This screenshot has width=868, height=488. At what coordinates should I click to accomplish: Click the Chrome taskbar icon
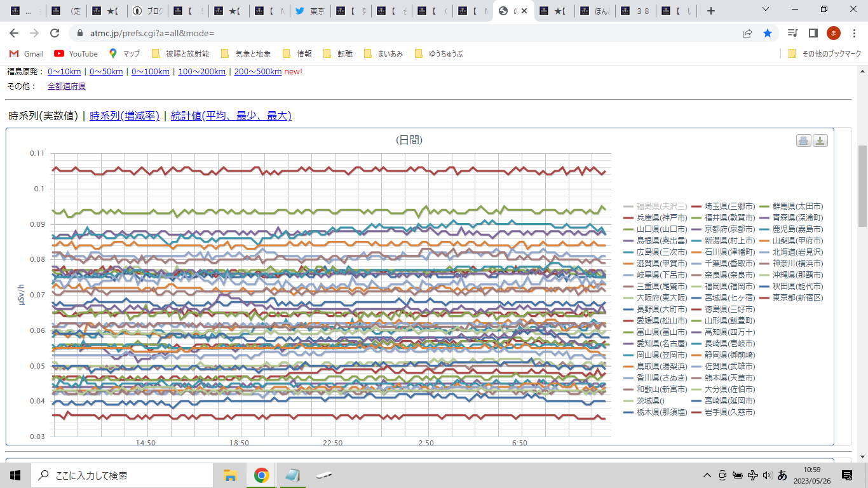click(261, 475)
